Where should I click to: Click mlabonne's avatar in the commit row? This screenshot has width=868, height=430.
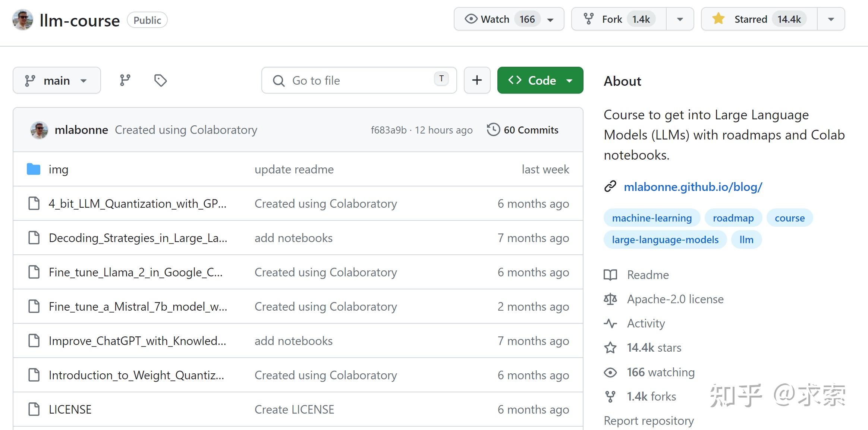tap(39, 130)
